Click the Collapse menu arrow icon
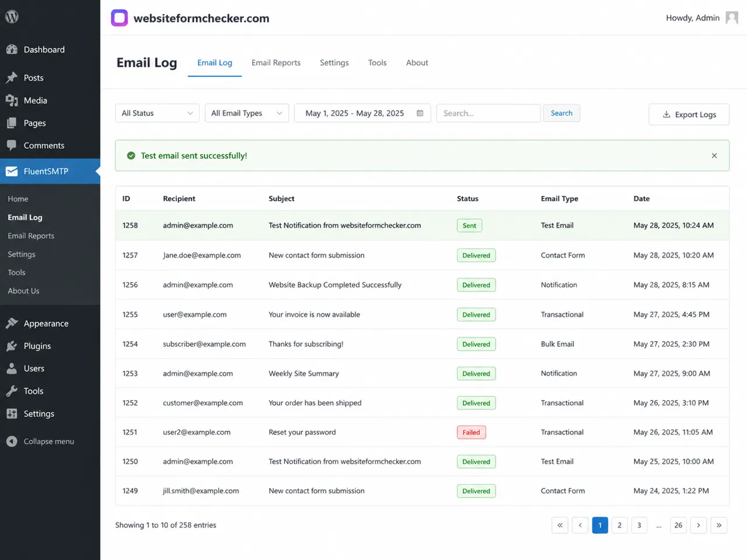The width and height of the screenshot is (747, 560). pyautogui.click(x=12, y=442)
